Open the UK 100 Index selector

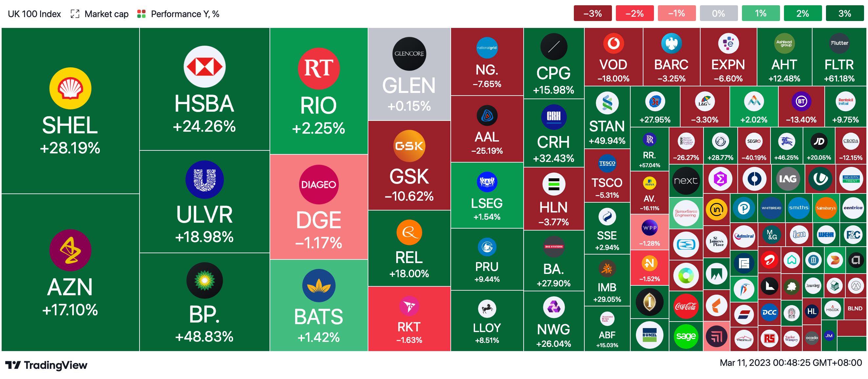tap(34, 14)
